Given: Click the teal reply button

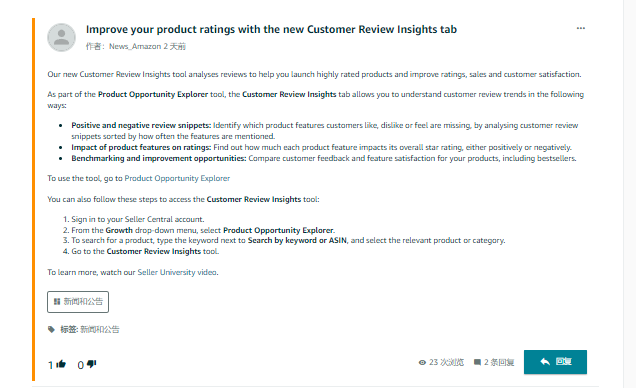Looking at the screenshot, I should click(x=555, y=362).
